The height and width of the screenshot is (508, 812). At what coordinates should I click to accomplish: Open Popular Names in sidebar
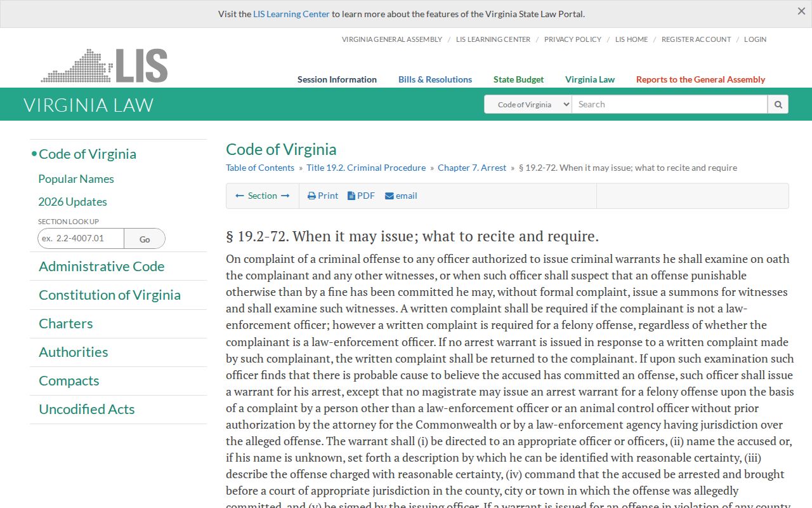pyautogui.click(x=76, y=179)
